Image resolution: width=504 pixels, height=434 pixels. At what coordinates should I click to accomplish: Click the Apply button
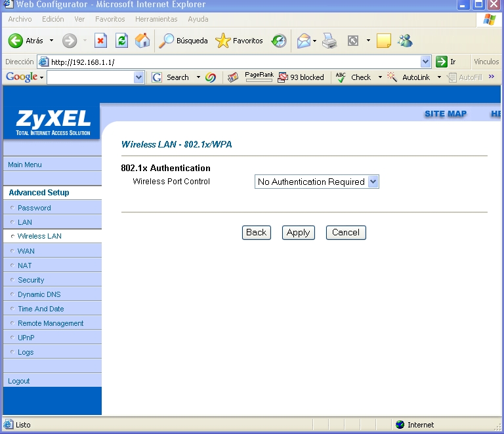299,233
